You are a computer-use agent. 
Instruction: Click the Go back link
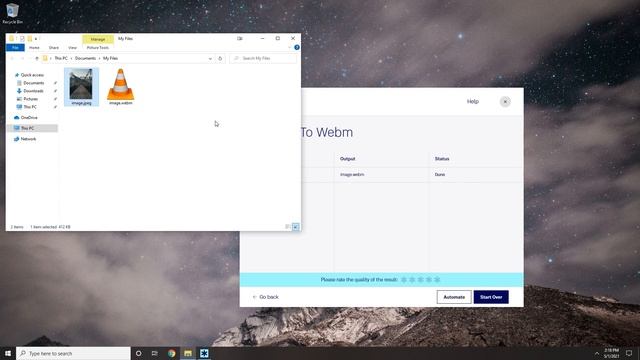tap(266, 297)
